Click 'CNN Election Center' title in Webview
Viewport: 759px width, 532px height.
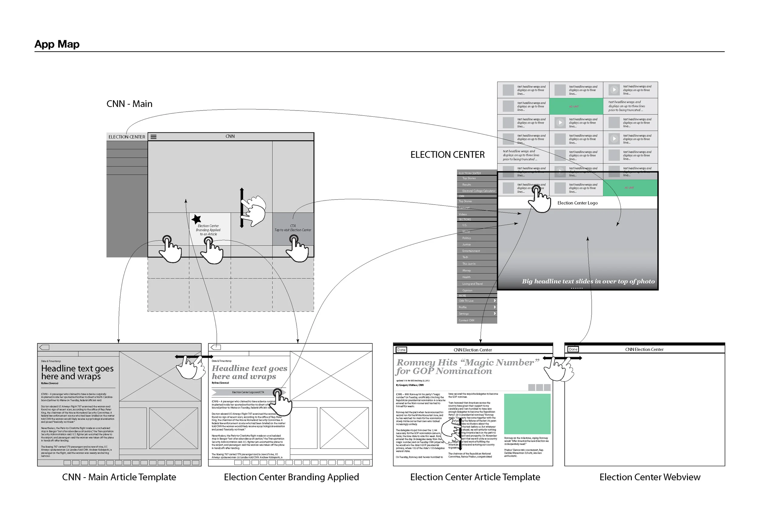644,349
